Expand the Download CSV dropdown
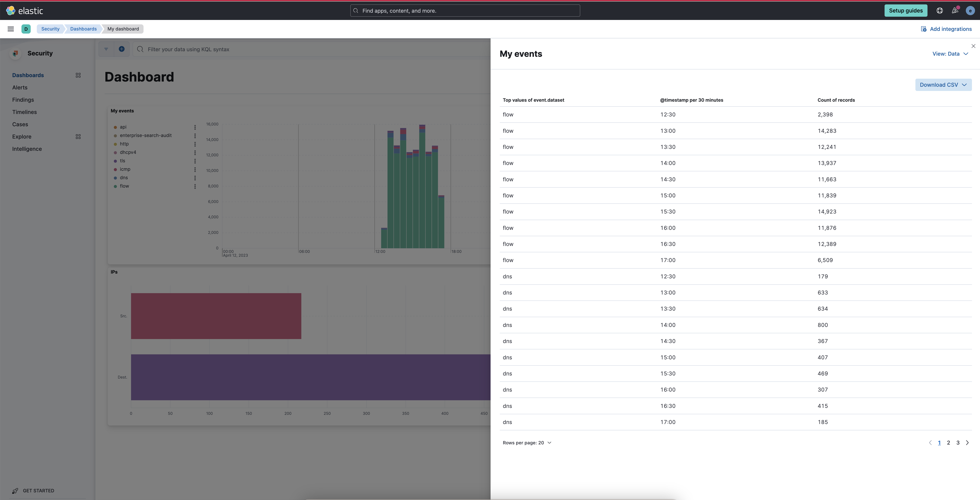The height and width of the screenshot is (500, 980). pos(943,85)
